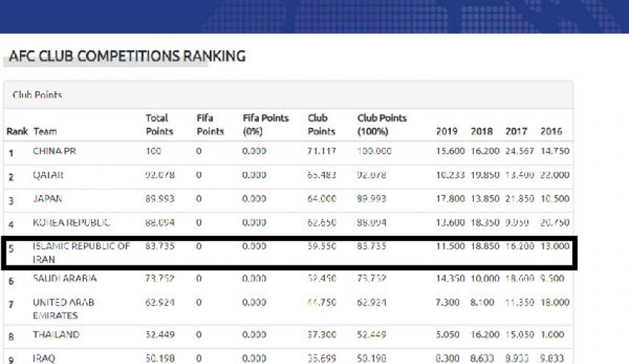Image resolution: width=629 pixels, height=364 pixels.
Task: Click the Team column header
Action: [45, 132]
